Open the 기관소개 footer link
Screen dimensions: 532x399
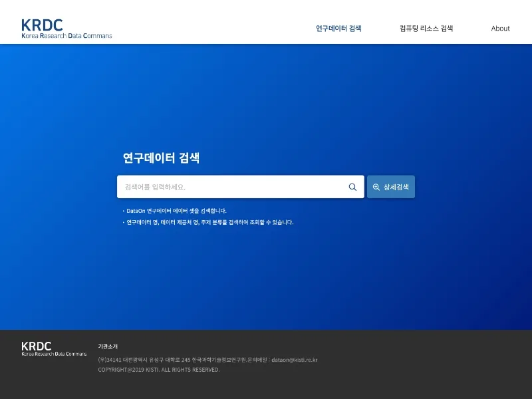[x=108, y=346]
